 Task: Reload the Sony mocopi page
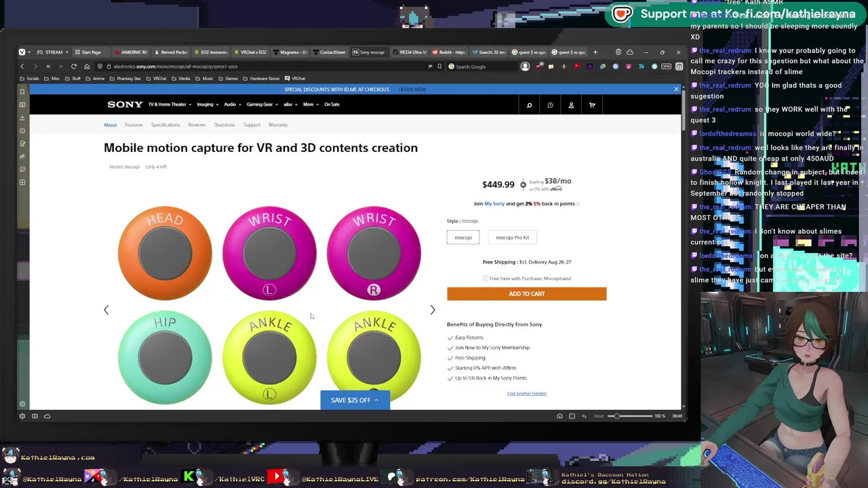(73, 66)
